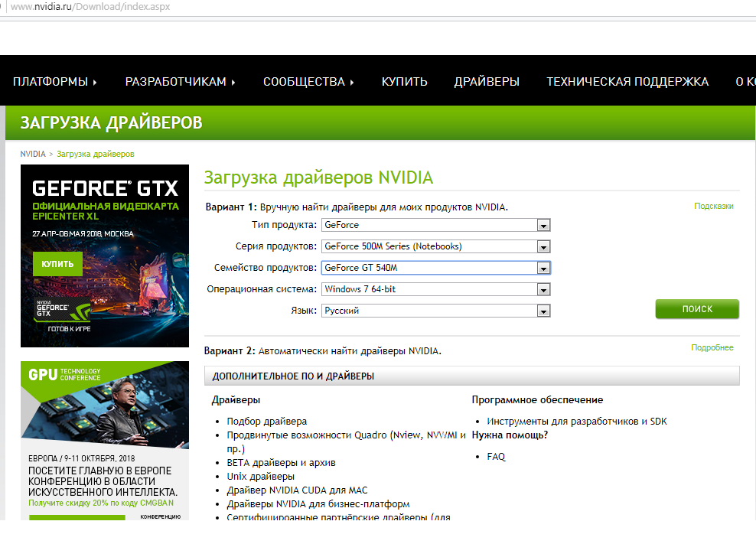Expand the Тип продукта dropdown arrow
The image size is (756, 557).
pos(543,225)
